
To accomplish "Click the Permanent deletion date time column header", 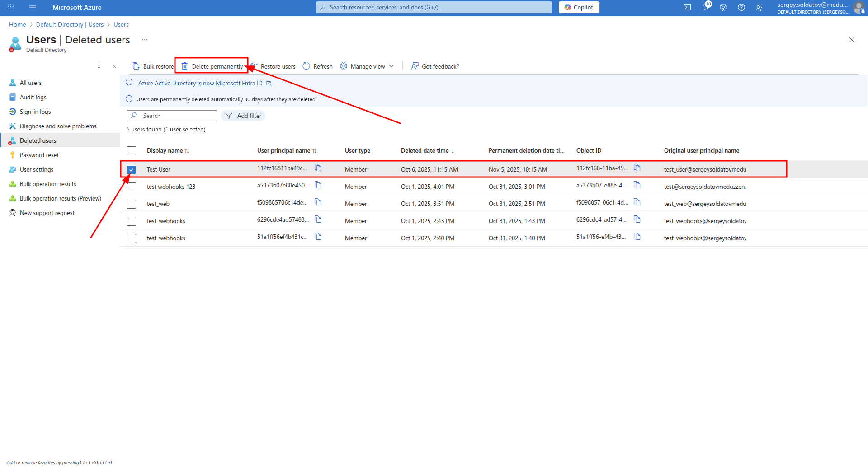I will (x=527, y=151).
